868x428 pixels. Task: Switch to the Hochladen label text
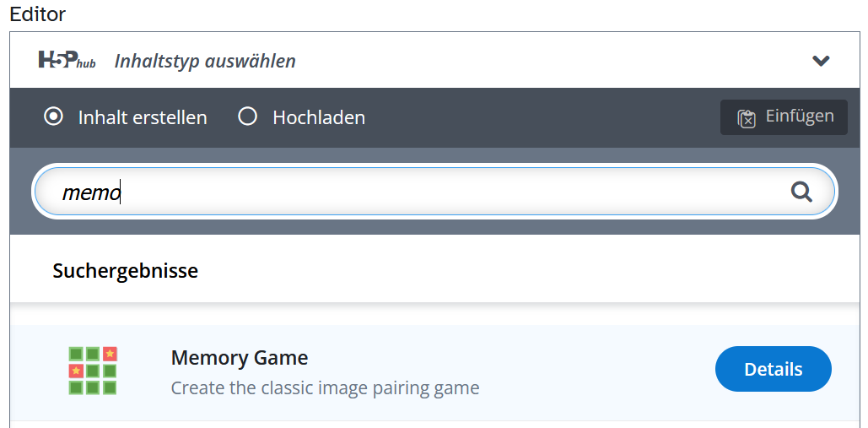[x=319, y=117]
